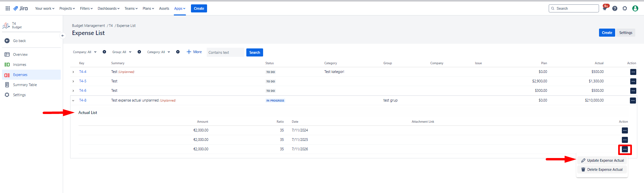The image size is (644, 193).
Task: Click the Summary Table sidebar icon
Action: (7, 85)
